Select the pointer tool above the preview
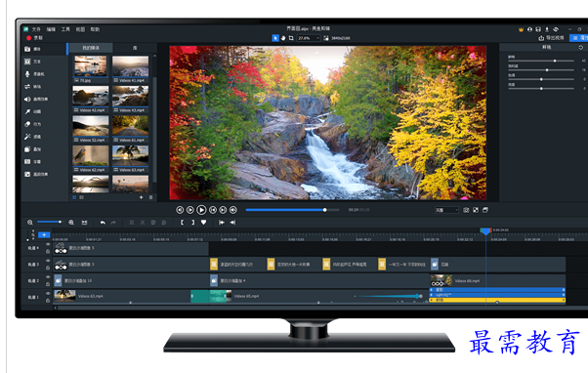This screenshot has width=588, height=373. pyautogui.click(x=275, y=38)
